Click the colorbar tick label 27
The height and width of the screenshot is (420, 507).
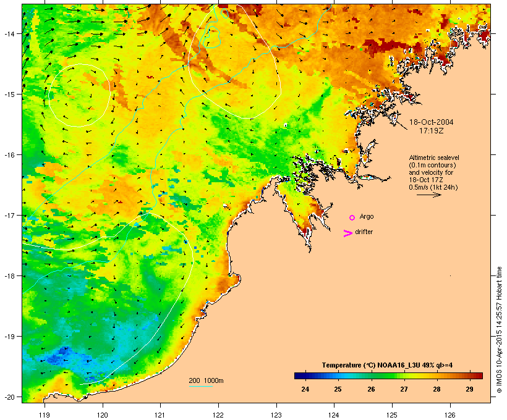coord(404,389)
